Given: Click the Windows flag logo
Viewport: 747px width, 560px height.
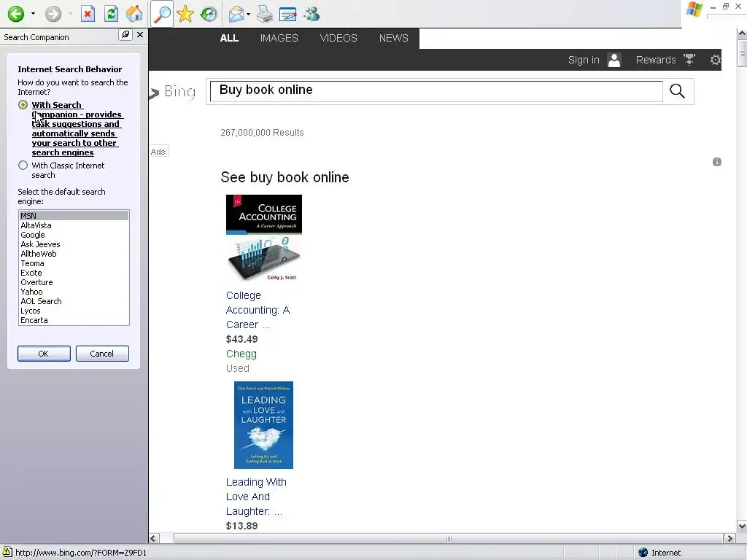Looking at the screenshot, I should click(x=694, y=9).
